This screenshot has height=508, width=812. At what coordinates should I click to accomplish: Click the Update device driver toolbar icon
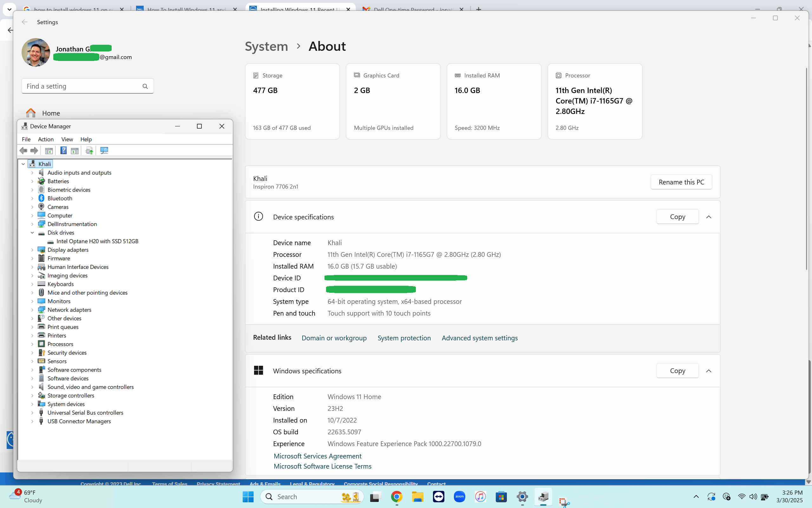(89, 150)
